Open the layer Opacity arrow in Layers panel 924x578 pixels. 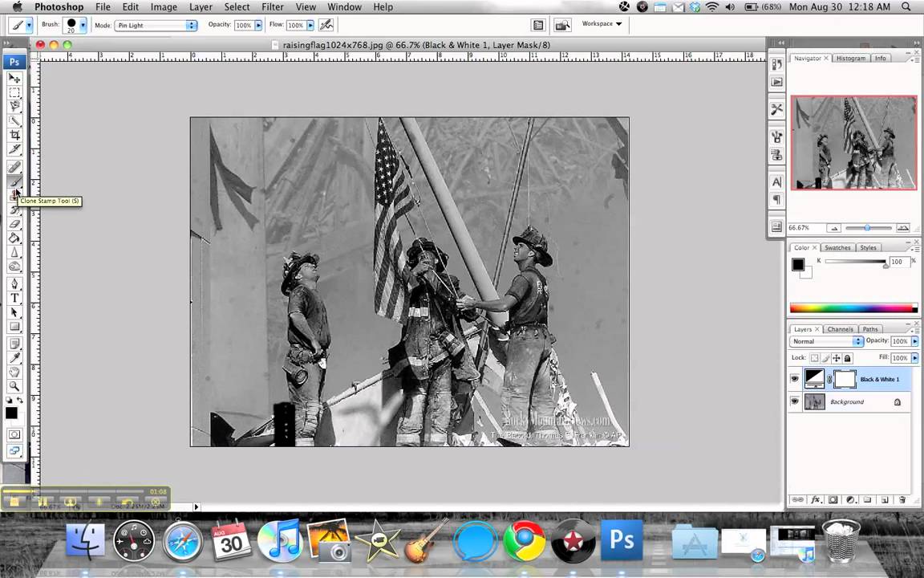(x=914, y=341)
